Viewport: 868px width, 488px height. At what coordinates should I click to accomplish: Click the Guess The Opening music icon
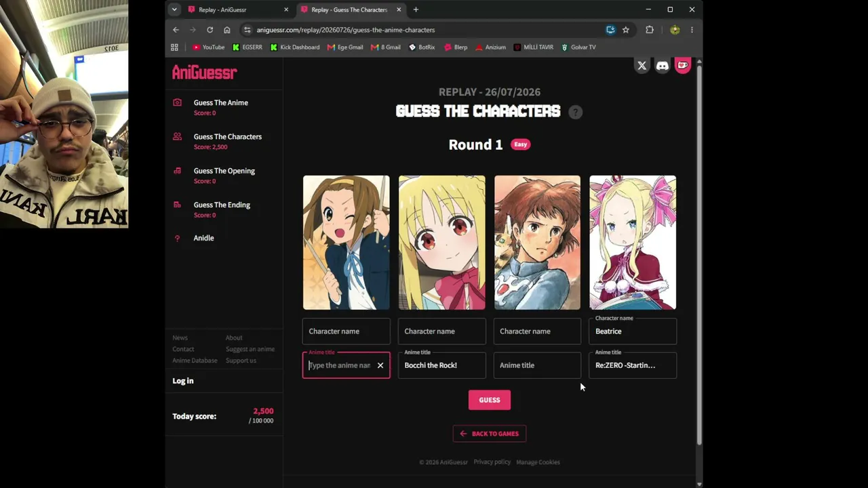(x=177, y=171)
